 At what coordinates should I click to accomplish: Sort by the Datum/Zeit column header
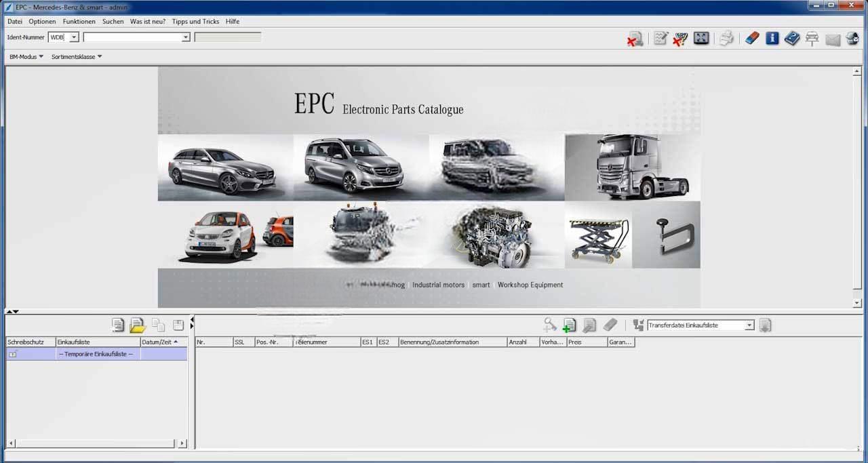(x=164, y=342)
